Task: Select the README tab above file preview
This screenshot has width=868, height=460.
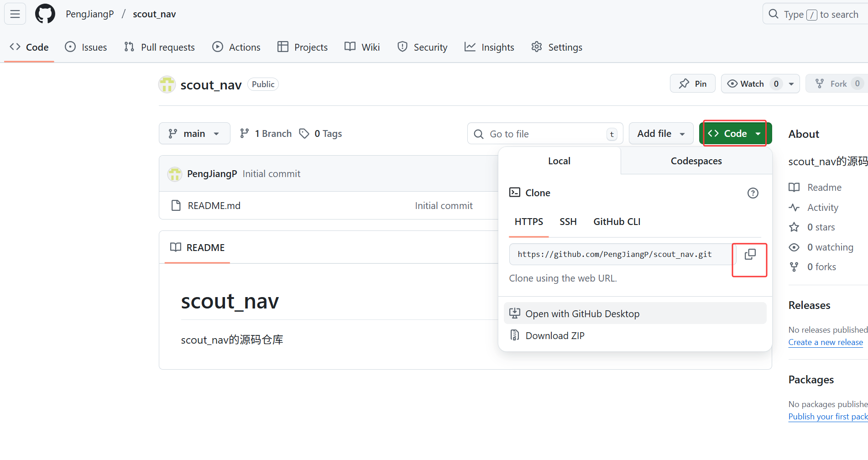Action: 197,247
